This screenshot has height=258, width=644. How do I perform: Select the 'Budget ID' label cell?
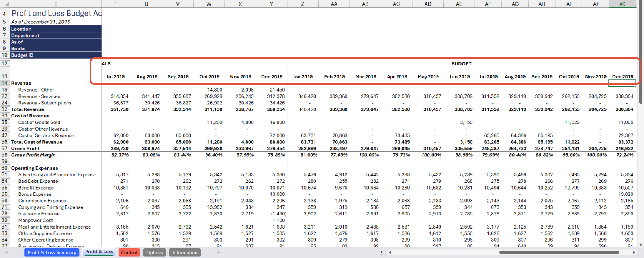pyautogui.click(x=56, y=55)
